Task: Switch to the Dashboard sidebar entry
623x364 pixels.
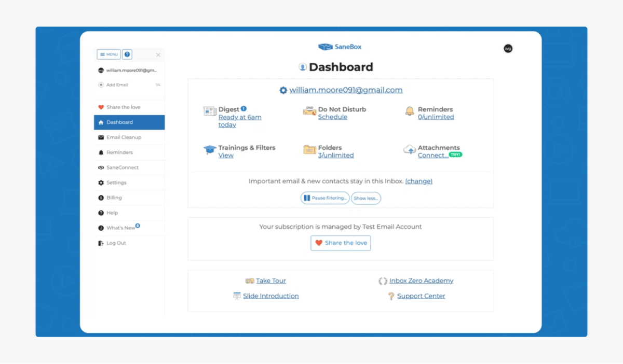Action: (120, 122)
